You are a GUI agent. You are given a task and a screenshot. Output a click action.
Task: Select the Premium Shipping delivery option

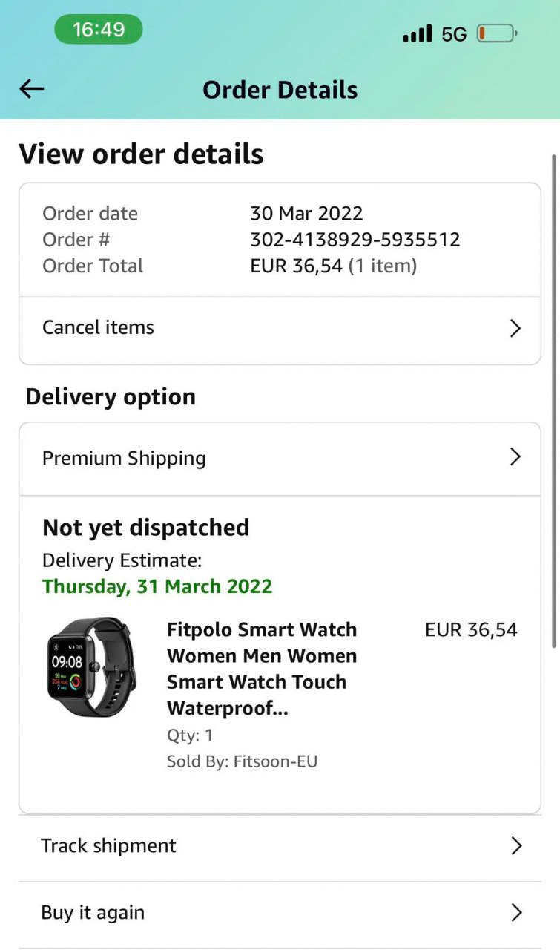(124, 458)
